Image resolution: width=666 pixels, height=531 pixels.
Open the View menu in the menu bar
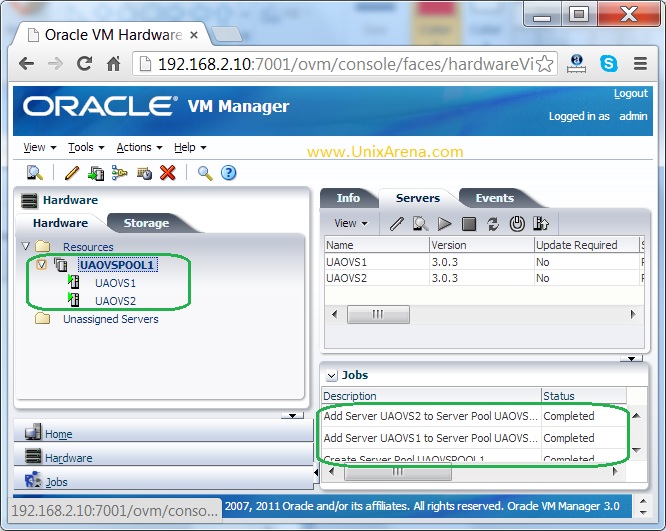point(40,147)
